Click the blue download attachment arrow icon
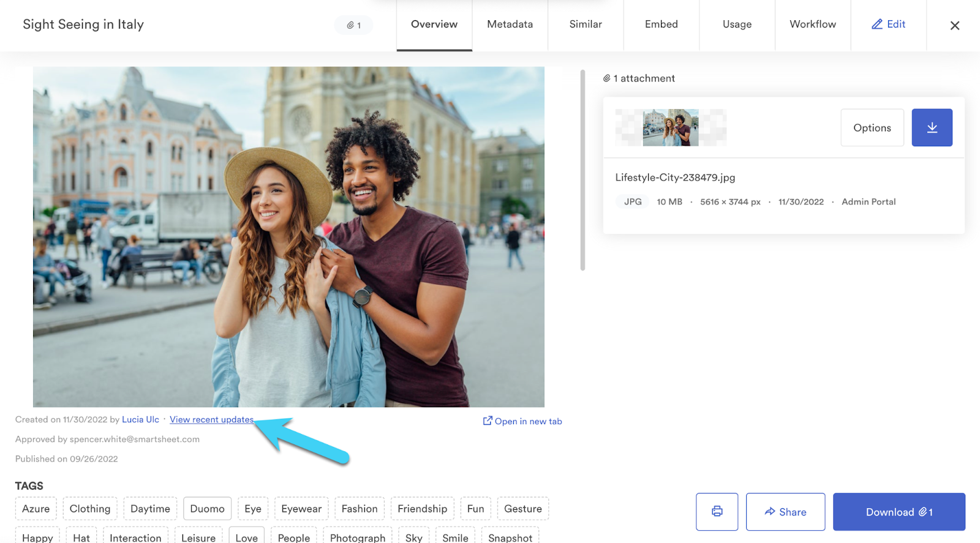 click(x=932, y=127)
